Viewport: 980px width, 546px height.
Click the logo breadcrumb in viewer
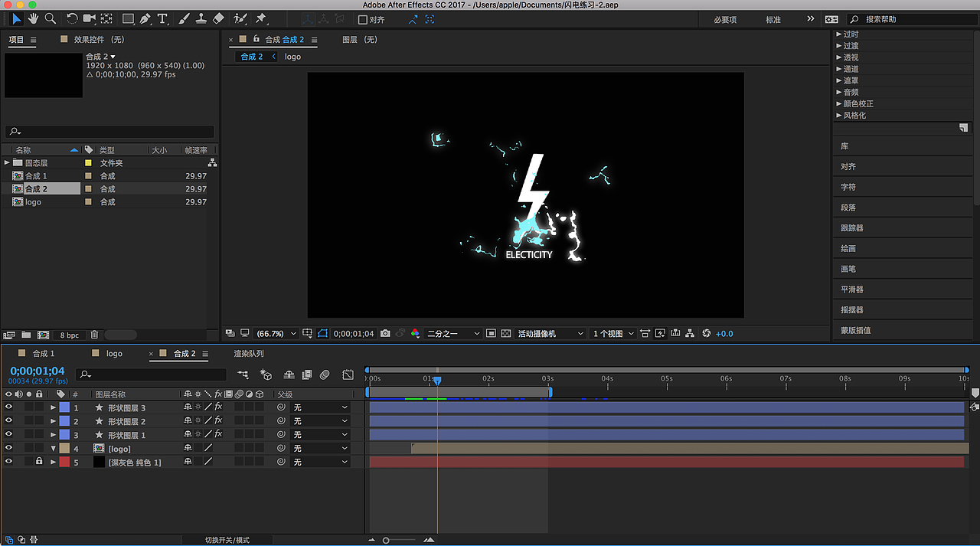tap(292, 57)
